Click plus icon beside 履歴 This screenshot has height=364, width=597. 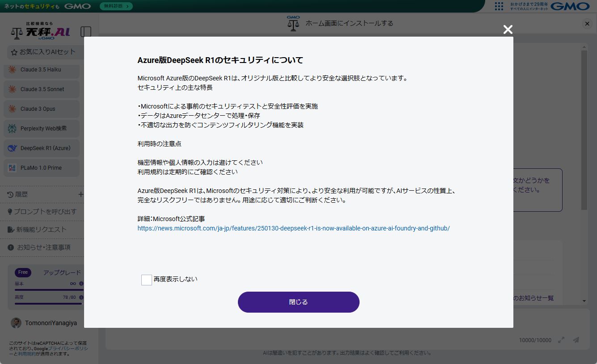pyautogui.click(x=80, y=194)
